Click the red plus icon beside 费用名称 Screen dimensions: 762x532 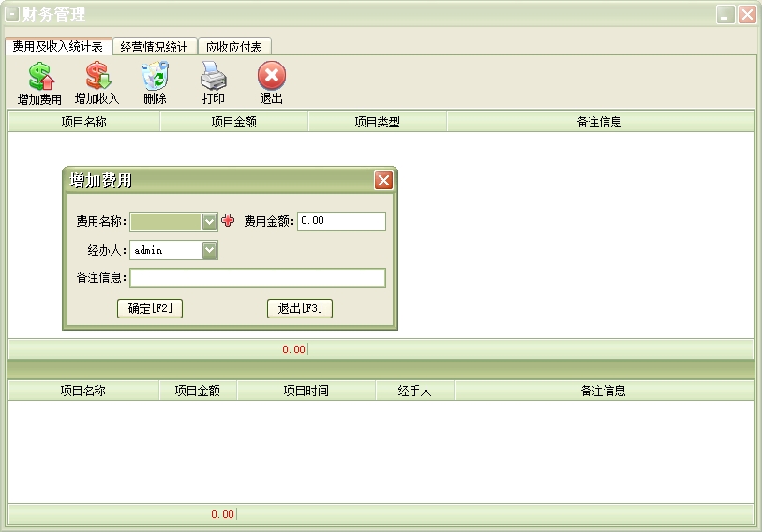[228, 221]
